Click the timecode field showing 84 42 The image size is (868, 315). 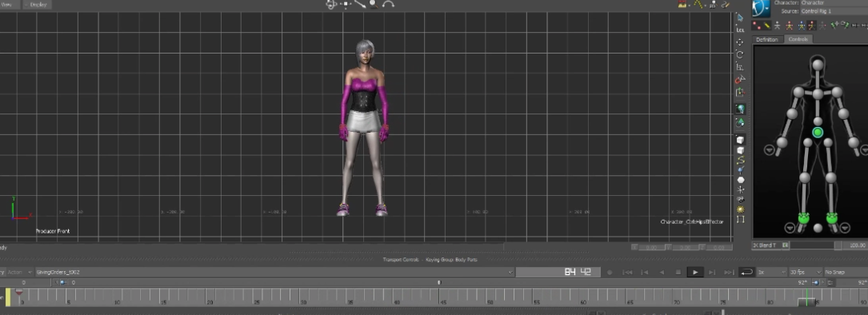pyautogui.click(x=558, y=272)
